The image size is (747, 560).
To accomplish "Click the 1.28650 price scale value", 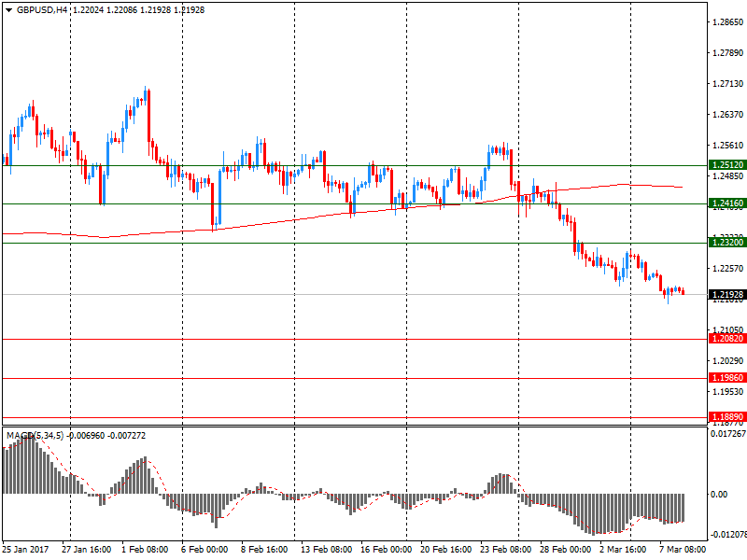I will pos(727,21).
